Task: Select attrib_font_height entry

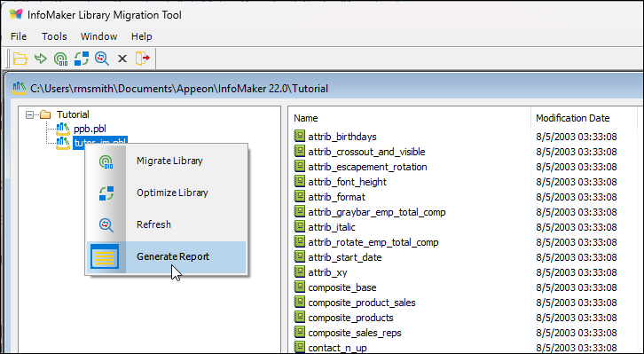Action: point(348,182)
